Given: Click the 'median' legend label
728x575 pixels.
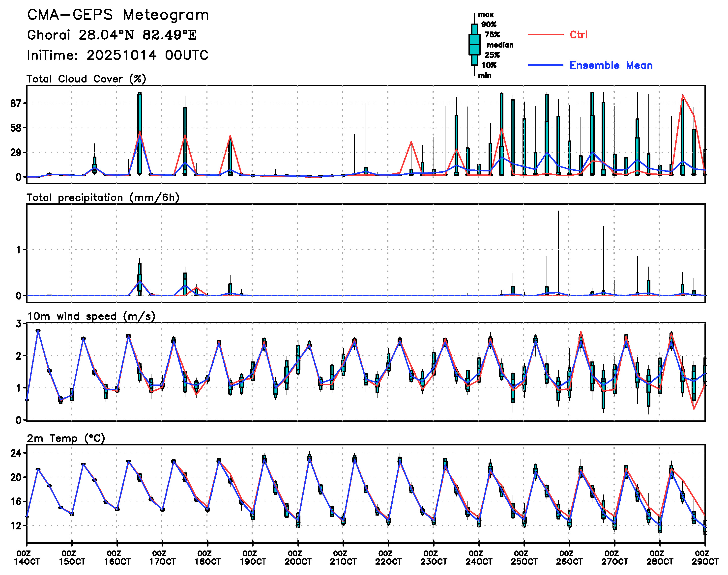Looking at the screenshot, I should coord(500,45).
